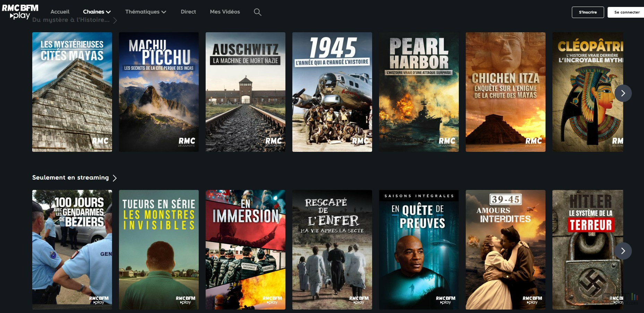This screenshot has height=313, width=644.
Task: Open the Machu Picchu poster
Action: tap(159, 92)
